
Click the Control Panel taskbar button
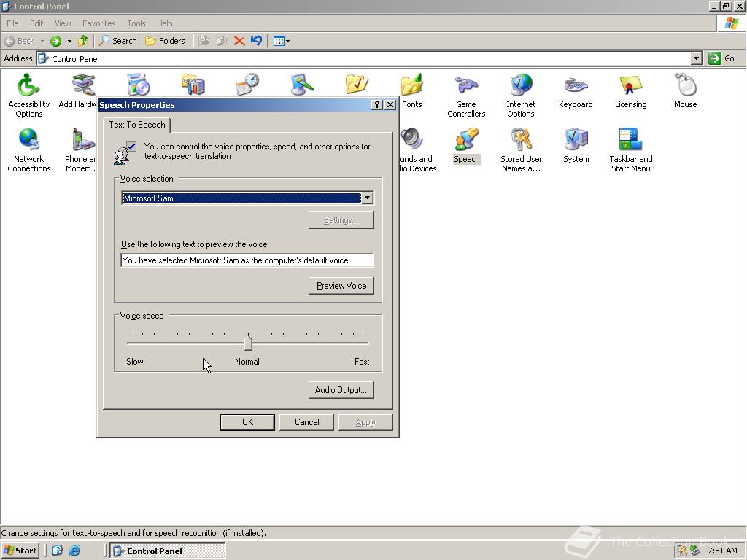tap(168, 551)
